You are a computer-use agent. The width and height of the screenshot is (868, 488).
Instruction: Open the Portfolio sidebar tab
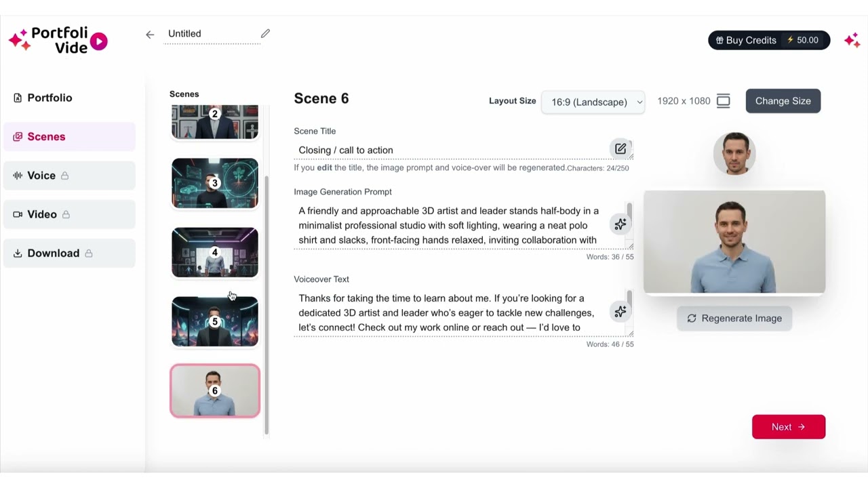(69, 98)
